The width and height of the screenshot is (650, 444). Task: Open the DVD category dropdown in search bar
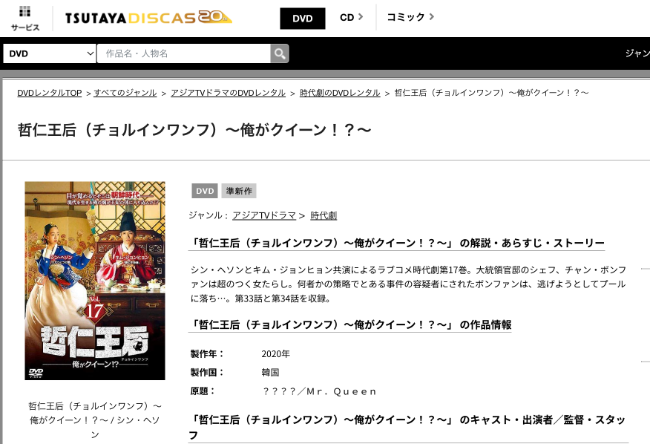pos(50,53)
